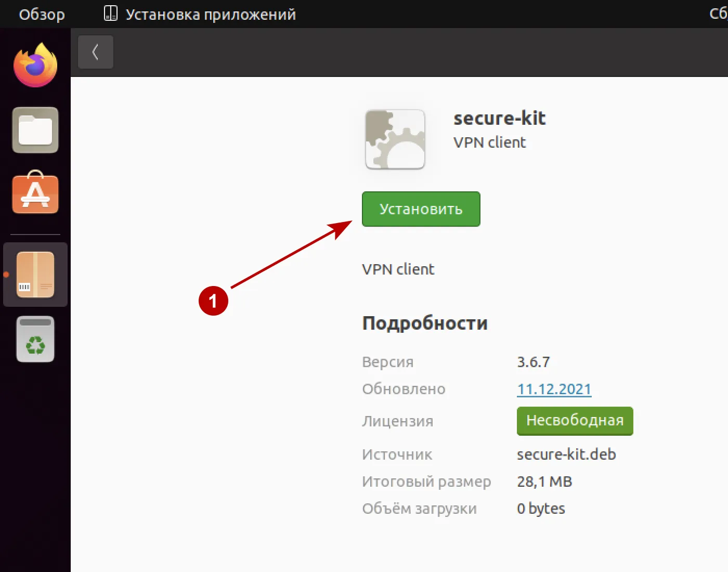Click the secure-kit gears application icon
Image resolution: width=728 pixels, height=572 pixels.
coord(395,139)
